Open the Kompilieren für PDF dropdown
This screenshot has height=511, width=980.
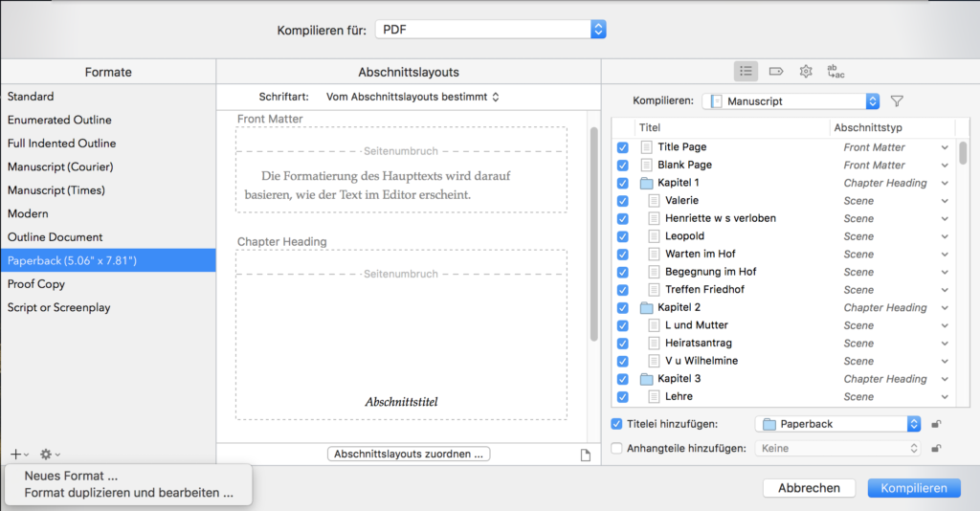tap(490, 30)
